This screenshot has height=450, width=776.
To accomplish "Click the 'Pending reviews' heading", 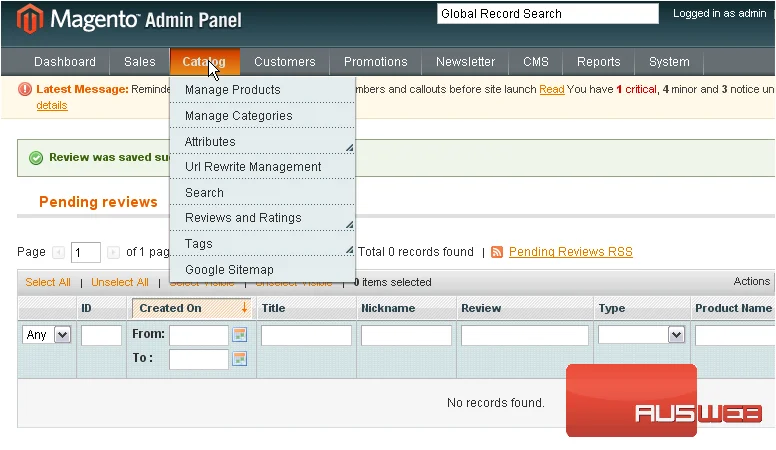I will coord(98,202).
